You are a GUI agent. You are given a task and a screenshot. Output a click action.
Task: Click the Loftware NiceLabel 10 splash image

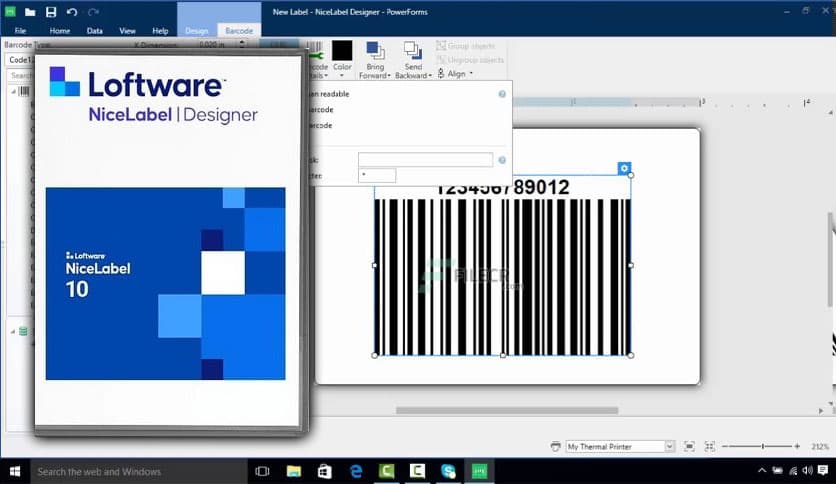click(x=165, y=284)
